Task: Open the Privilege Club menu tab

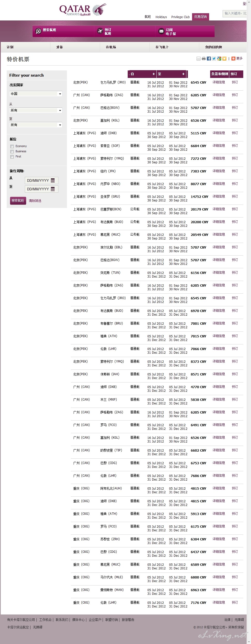Action: click(180, 17)
